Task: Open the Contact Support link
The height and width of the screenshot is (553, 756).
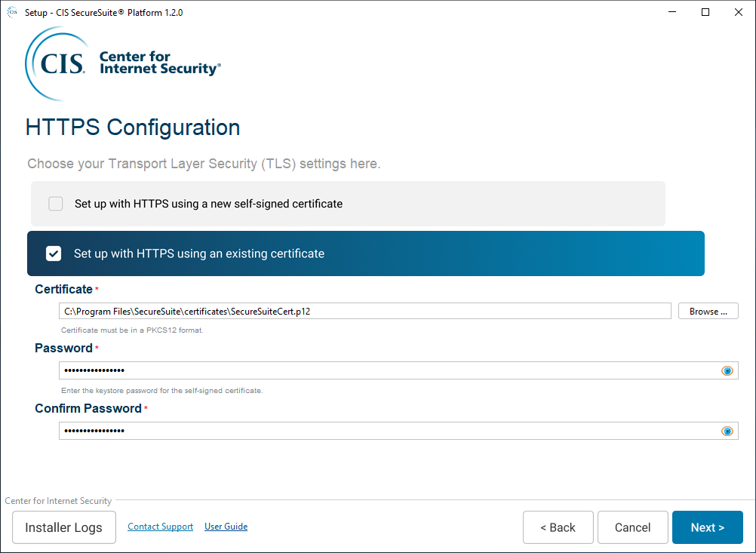Action: [160, 527]
